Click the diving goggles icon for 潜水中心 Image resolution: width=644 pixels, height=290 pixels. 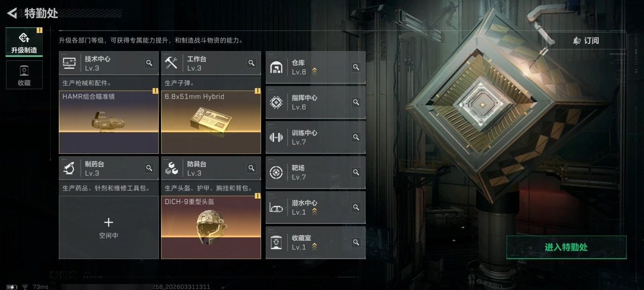276,208
